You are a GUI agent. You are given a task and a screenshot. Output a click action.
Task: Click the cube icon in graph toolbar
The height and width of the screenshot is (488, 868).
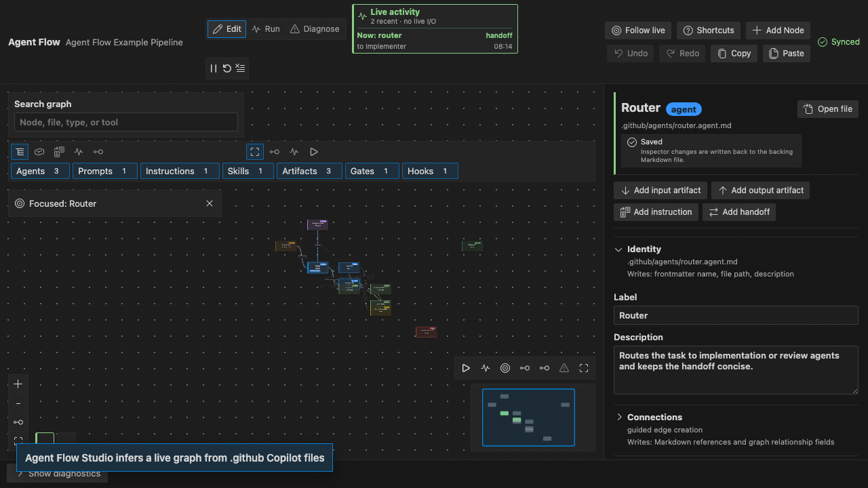coord(40,152)
